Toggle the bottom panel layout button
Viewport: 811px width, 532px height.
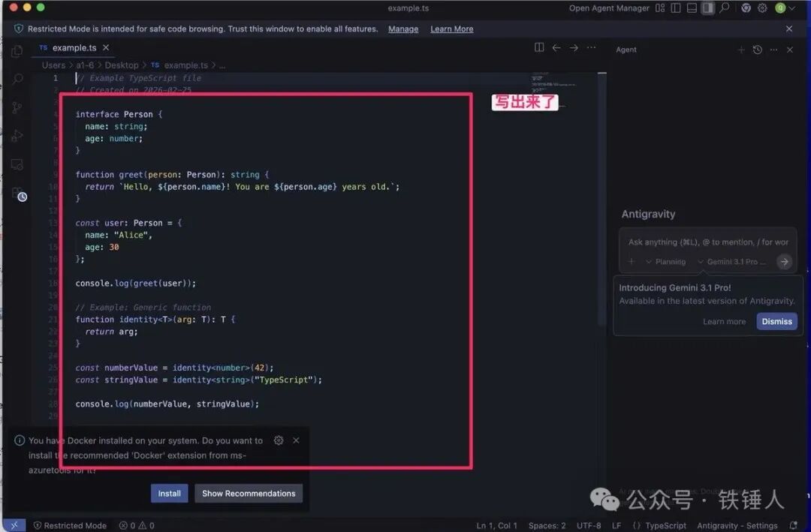pyautogui.click(x=692, y=8)
